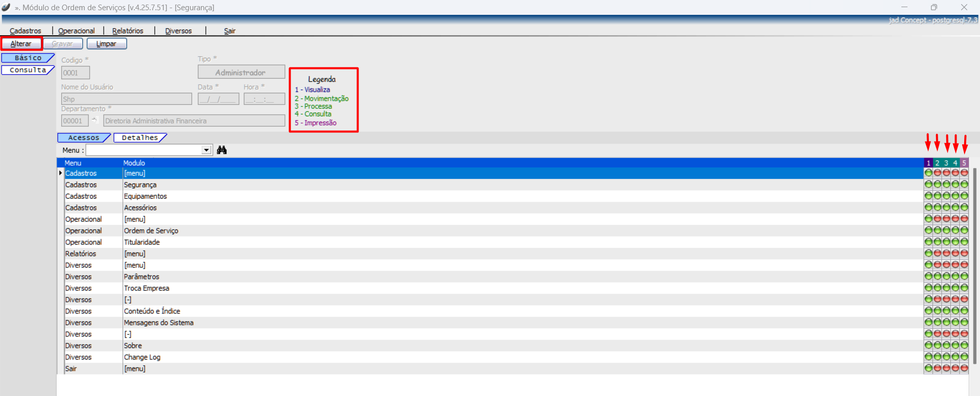
Task: Switch to the Detalhes tab
Action: click(x=140, y=137)
